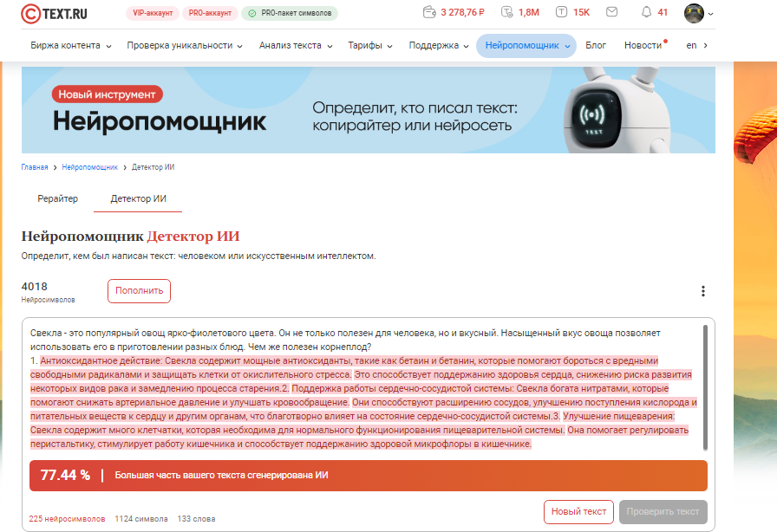Image resolution: width=777 pixels, height=532 pixels.
Task: Click the Новый инструмент label
Action: click(x=107, y=94)
